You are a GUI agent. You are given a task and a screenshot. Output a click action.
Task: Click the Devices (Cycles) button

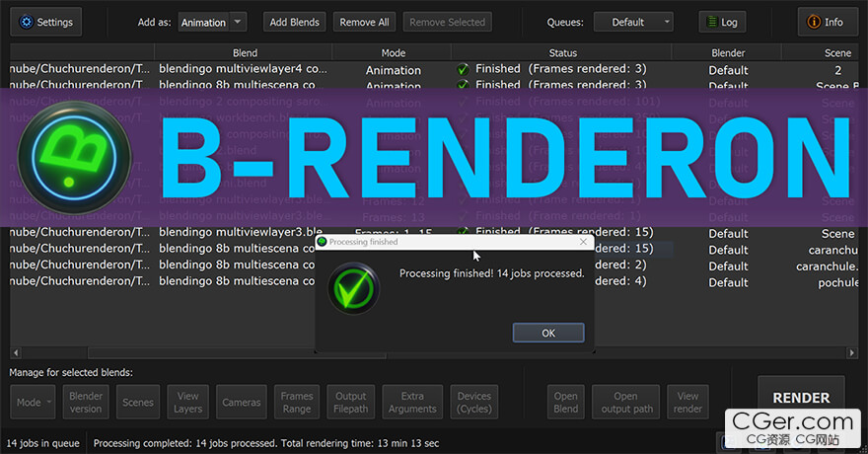pos(473,403)
